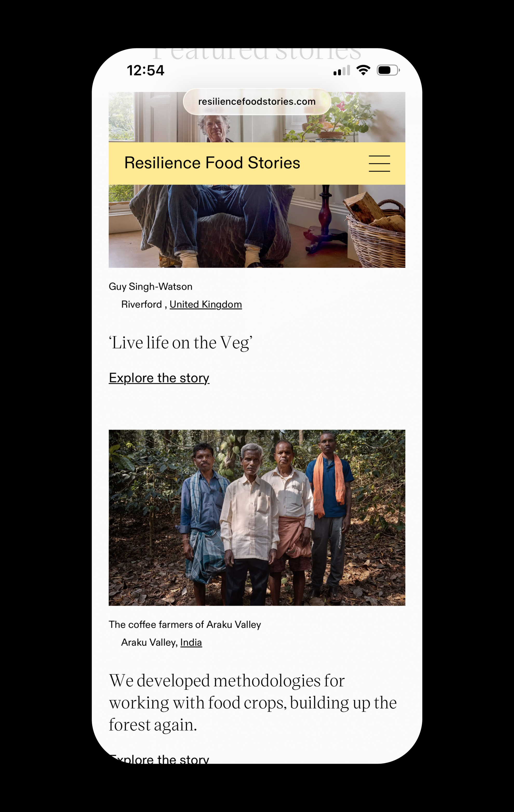Tap the battery indicator icon
The image size is (514, 812).
tap(388, 70)
